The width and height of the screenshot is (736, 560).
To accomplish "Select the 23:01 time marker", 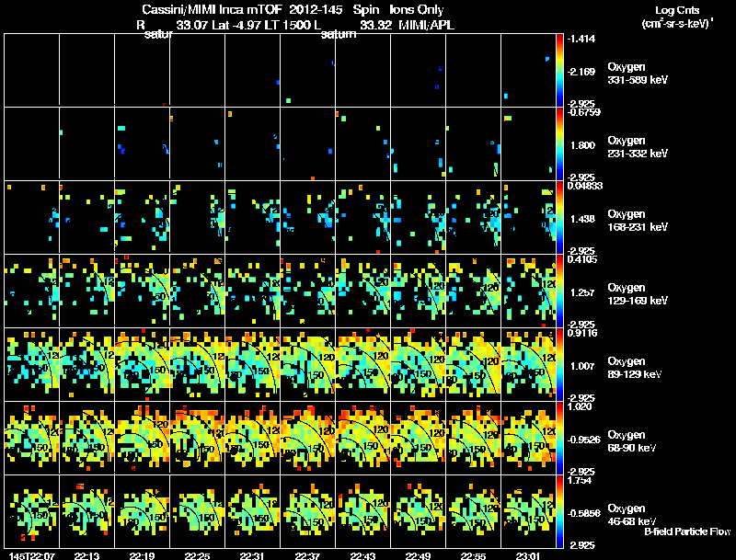I will 528,556.
